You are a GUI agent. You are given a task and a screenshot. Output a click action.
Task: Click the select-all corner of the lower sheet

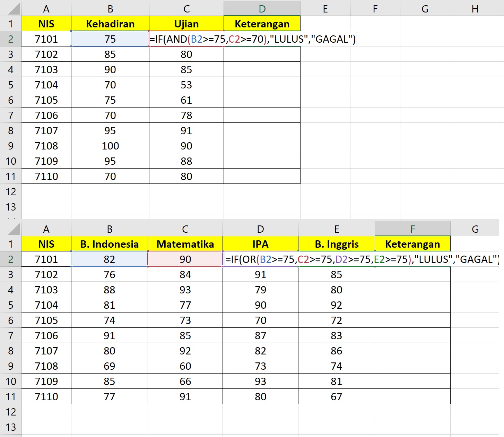[x=10, y=229]
